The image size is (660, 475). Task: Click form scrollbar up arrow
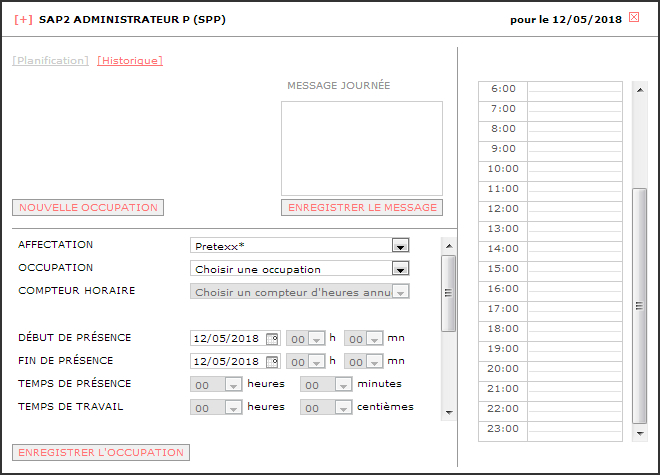tap(449, 246)
